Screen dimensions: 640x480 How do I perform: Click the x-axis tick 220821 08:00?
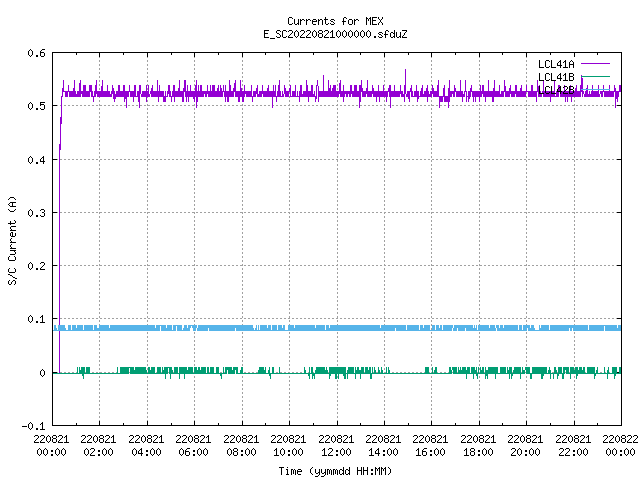[x=241, y=446]
